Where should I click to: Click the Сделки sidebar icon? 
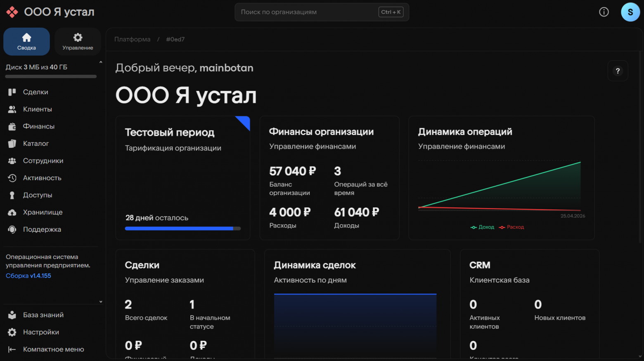pyautogui.click(x=12, y=92)
